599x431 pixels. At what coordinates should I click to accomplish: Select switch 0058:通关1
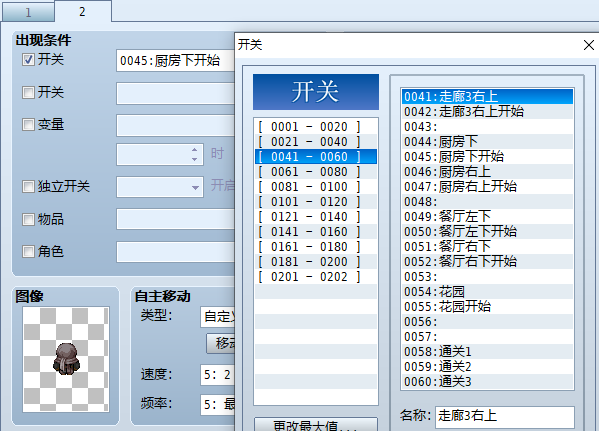pos(487,352)
